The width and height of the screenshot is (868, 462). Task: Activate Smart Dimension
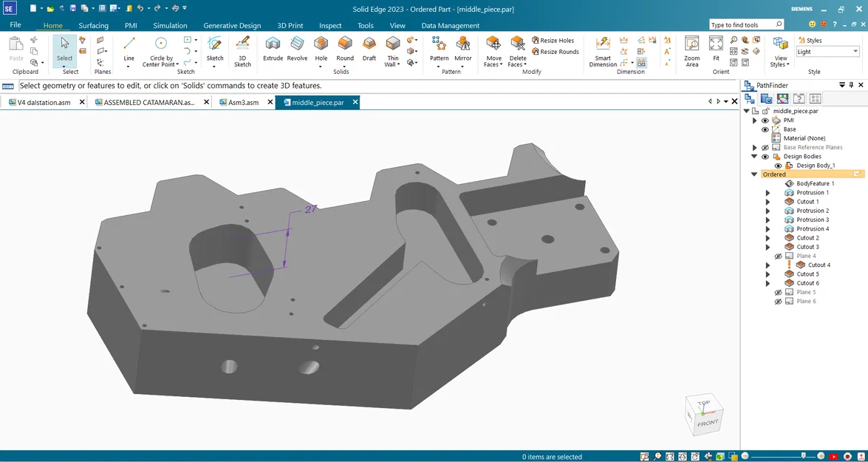603,52
